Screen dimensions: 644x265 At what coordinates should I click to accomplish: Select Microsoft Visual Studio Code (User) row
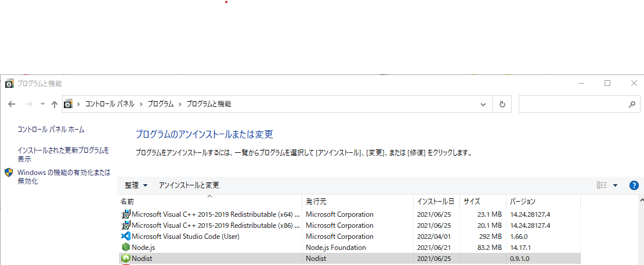coord(349,237)
